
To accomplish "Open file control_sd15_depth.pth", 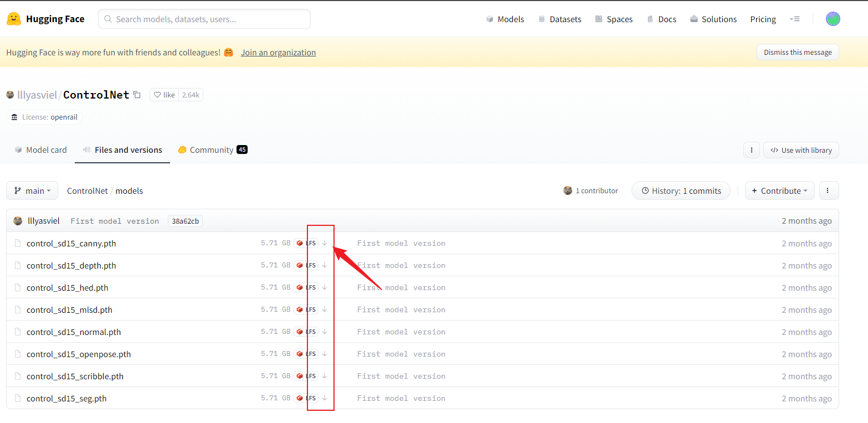I will coord(71,266).
